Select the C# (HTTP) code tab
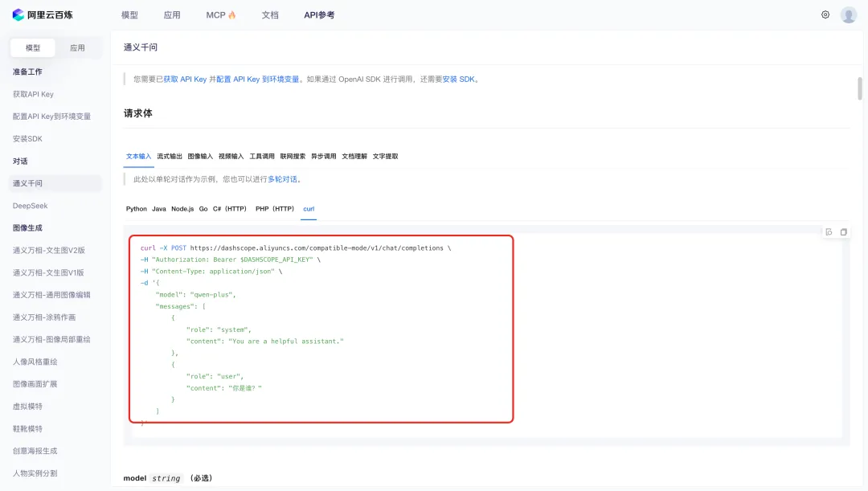 tap(229, 209)
